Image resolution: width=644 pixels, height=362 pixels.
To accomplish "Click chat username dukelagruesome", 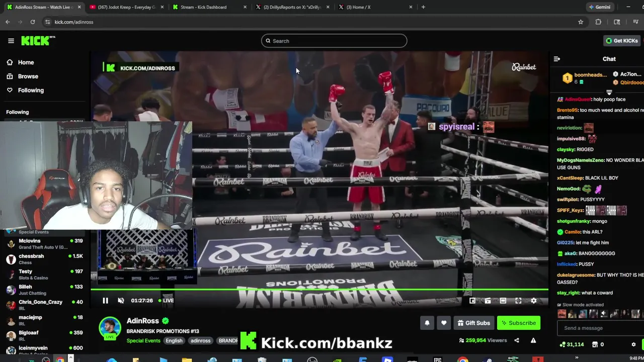I will pyautogui.click(x=576, y=276).
